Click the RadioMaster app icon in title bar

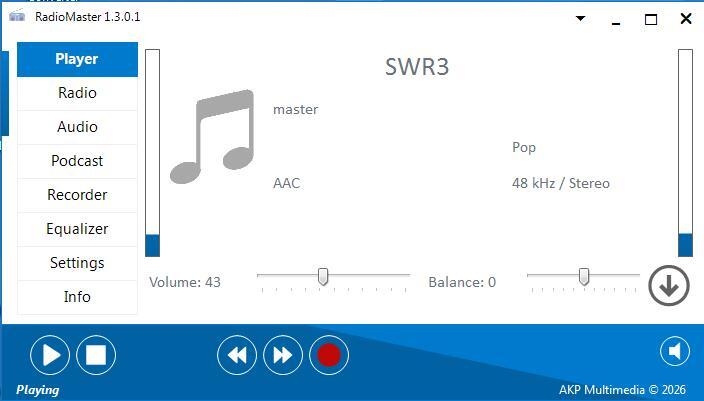[16, 17]
